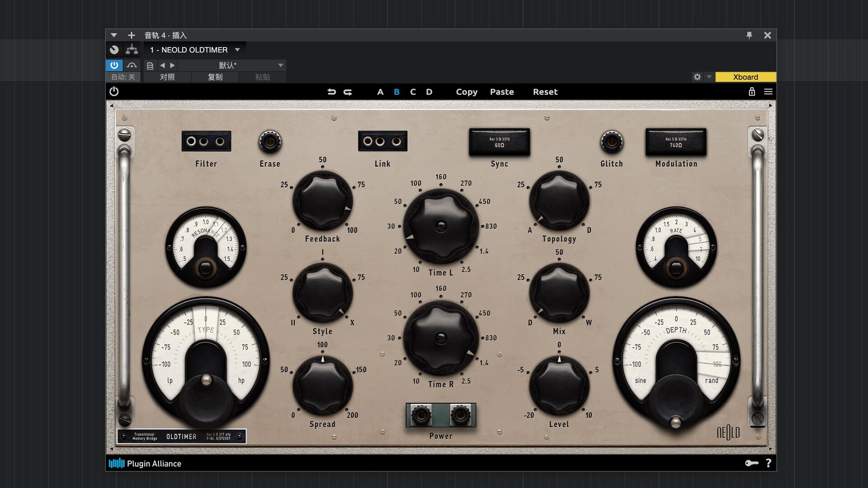Open the hamburger menu in plugin toolbar
The width and height of the screenshot is (868, 488).
(768, 92)
